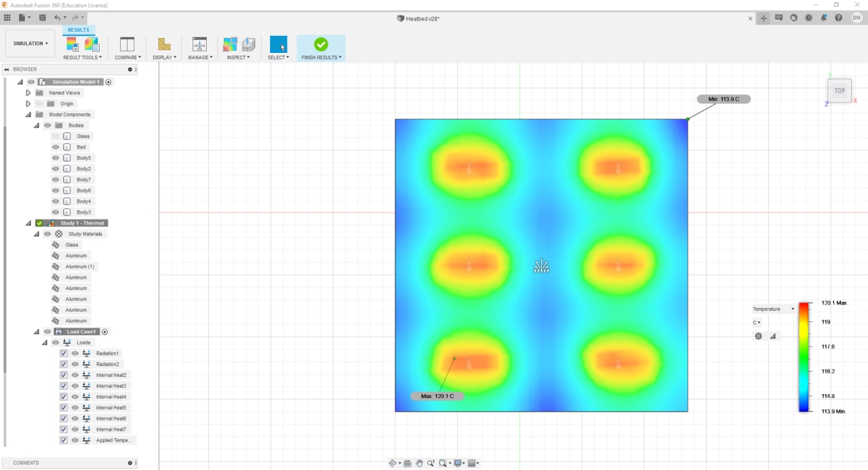This screenshot has height=470, width=868.
Task: Open display settings monitor icon
Action: tap(458, 463)
